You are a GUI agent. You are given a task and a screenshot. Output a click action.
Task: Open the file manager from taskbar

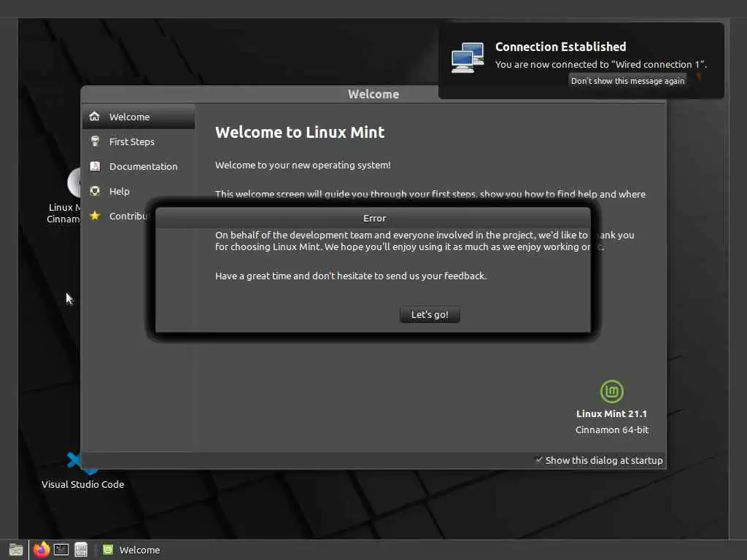click(x=81, y=550)
